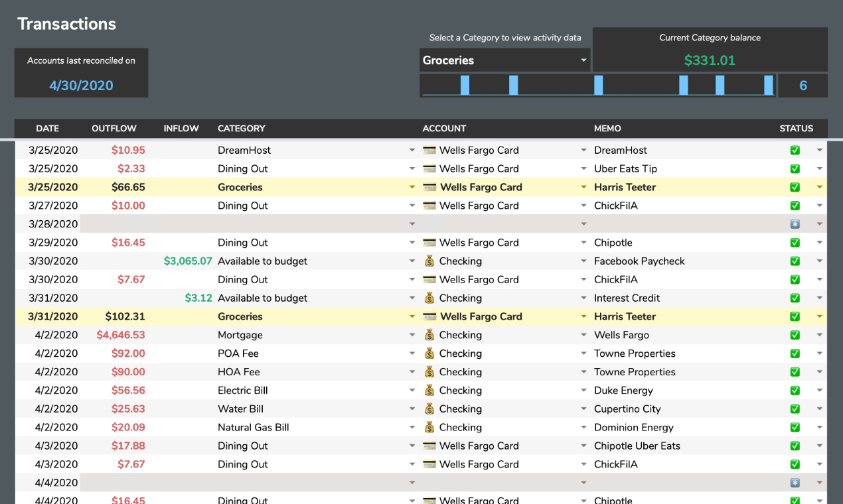This screenshot has height=504, width=843.
Task: Click the money bag icon in Electric Bill row
Action: coord(429,391)
